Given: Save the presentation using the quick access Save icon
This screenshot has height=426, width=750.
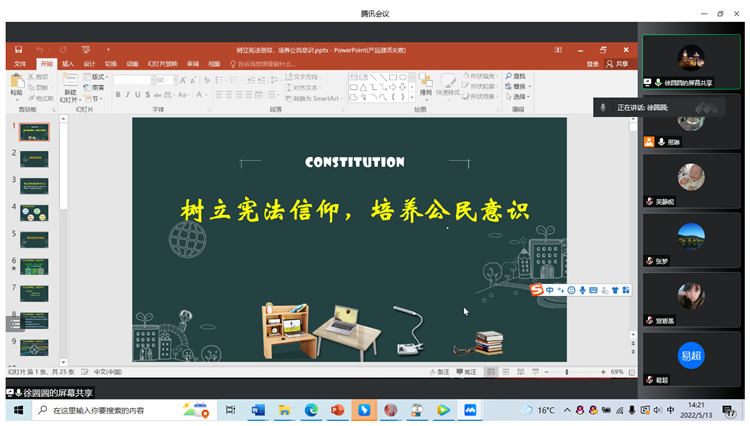Looking at the screenshot, I should tap(18, 50).
